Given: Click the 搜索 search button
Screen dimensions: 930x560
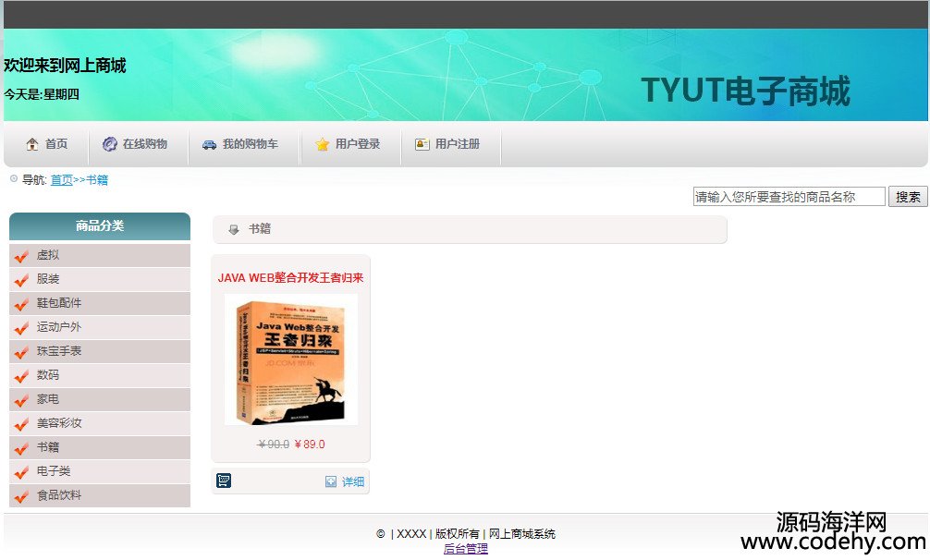Looking at the screenshot, I should pos(908,197).
